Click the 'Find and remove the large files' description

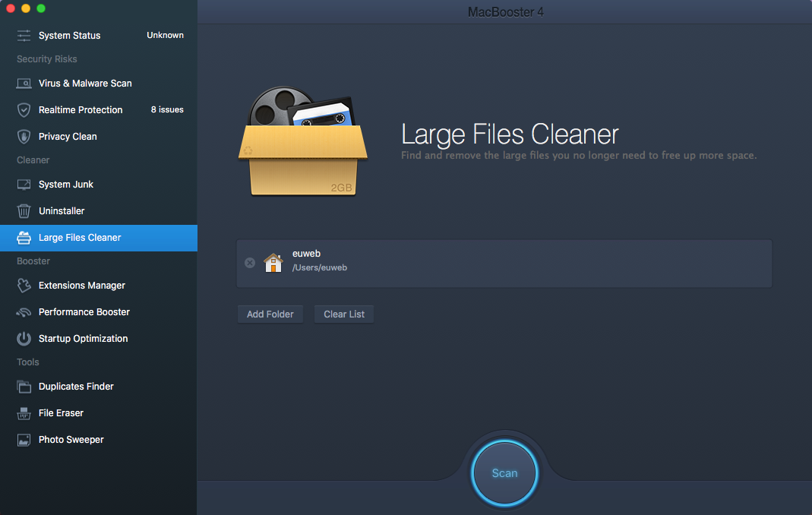click(x=579, y=156)
